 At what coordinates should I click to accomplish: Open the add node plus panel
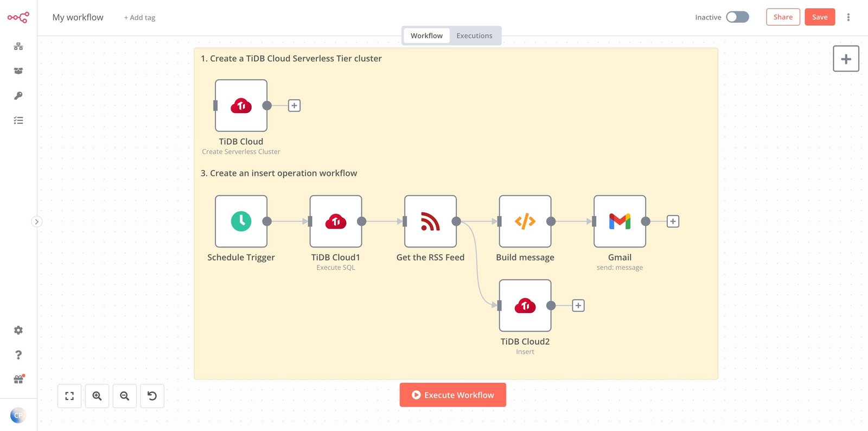(846, 59)
